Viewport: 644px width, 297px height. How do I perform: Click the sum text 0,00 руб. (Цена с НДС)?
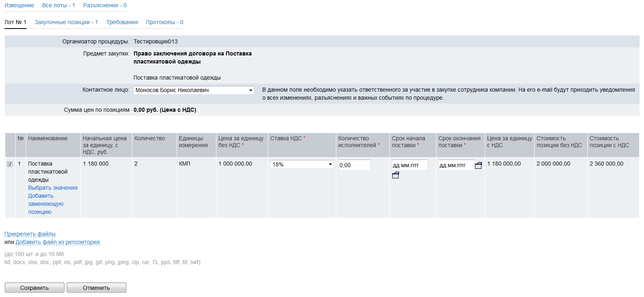tap(165, 110)
